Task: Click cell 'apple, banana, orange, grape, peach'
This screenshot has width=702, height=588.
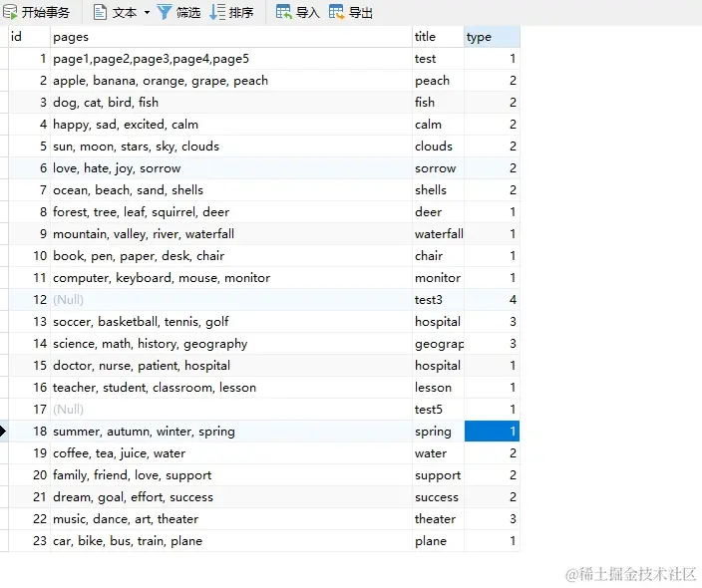Action: click(x=231, y=81)
